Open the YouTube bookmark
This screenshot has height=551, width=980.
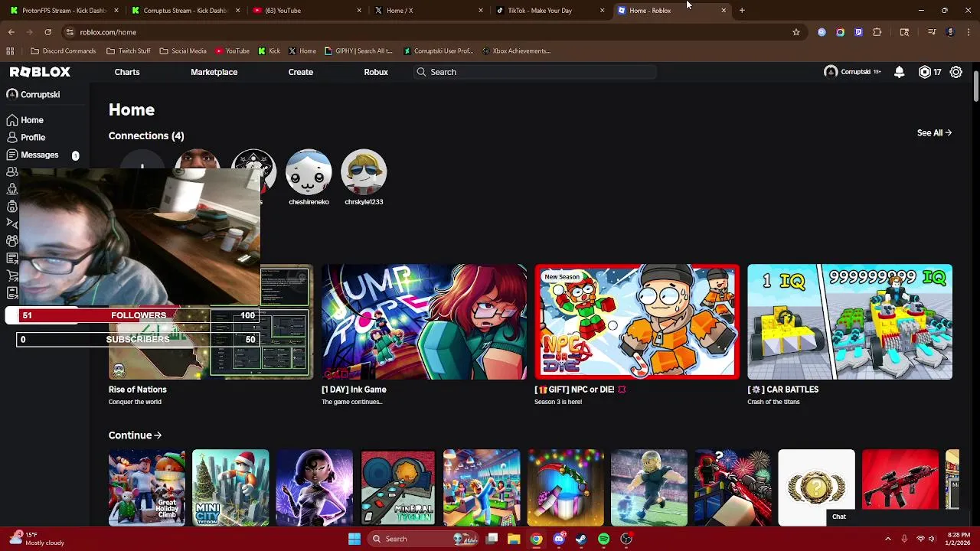point(233,51)
